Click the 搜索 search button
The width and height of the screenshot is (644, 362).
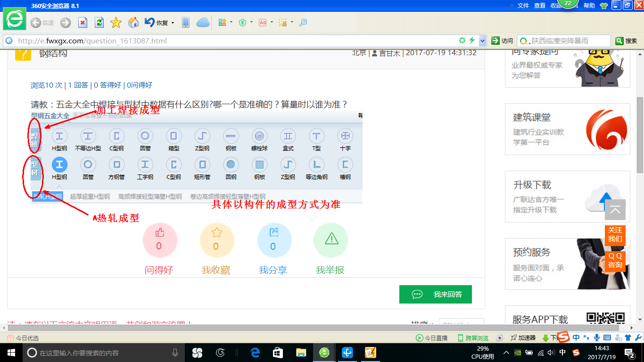[x=627, y=41]
